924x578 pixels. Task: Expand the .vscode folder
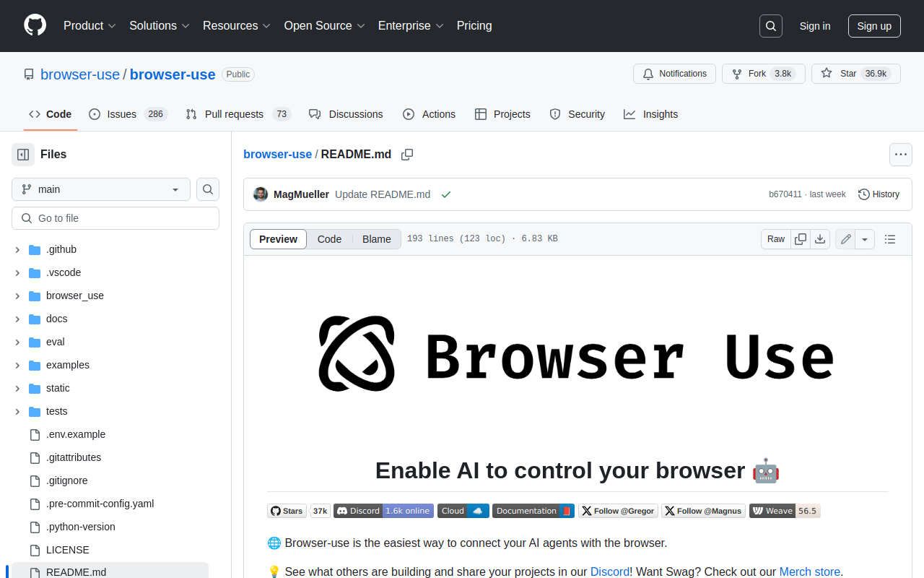pyautogui.click(x=17, y=273)
